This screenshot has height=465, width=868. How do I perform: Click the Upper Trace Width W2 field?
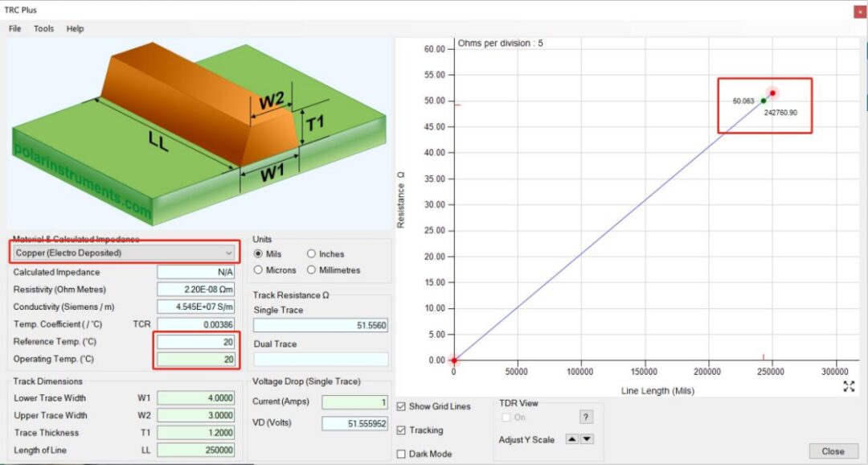[196, 415]
